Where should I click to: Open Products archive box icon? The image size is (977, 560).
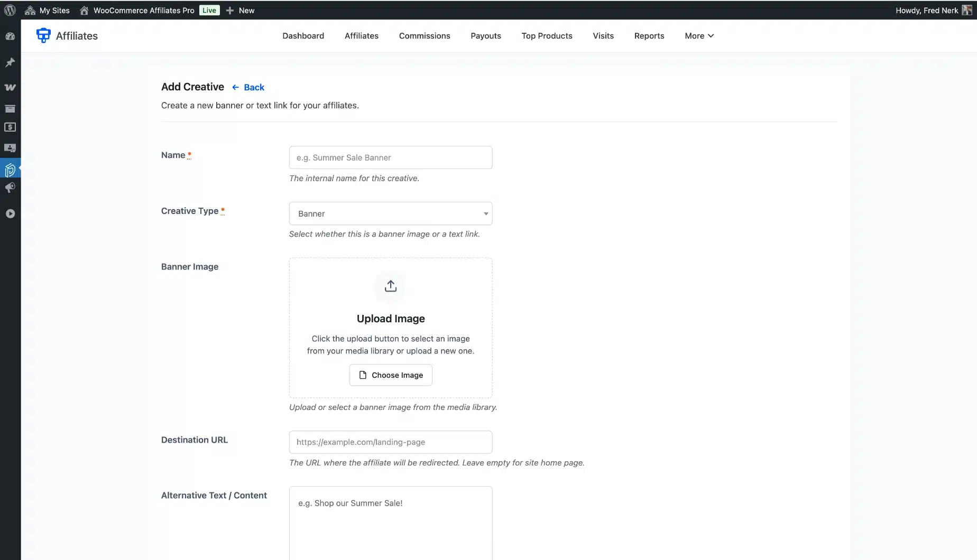[x=10, y=109]
